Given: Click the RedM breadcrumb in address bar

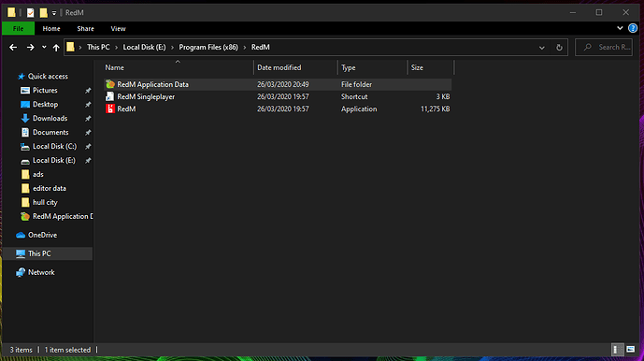Looking at the screenshot, I should pyautogui.click(x=261, y=48).
